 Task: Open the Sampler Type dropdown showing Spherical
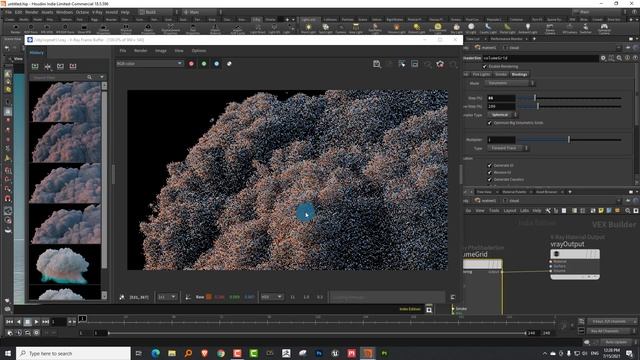502,115
